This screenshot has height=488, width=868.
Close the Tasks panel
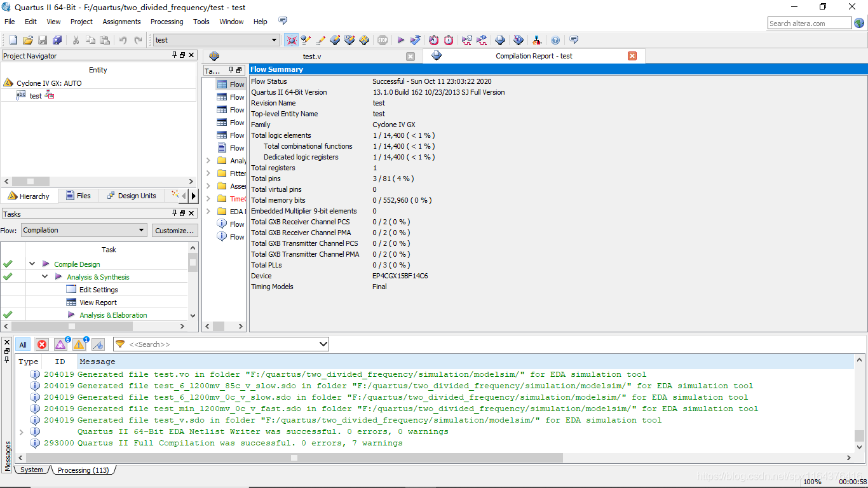(191, 213)
